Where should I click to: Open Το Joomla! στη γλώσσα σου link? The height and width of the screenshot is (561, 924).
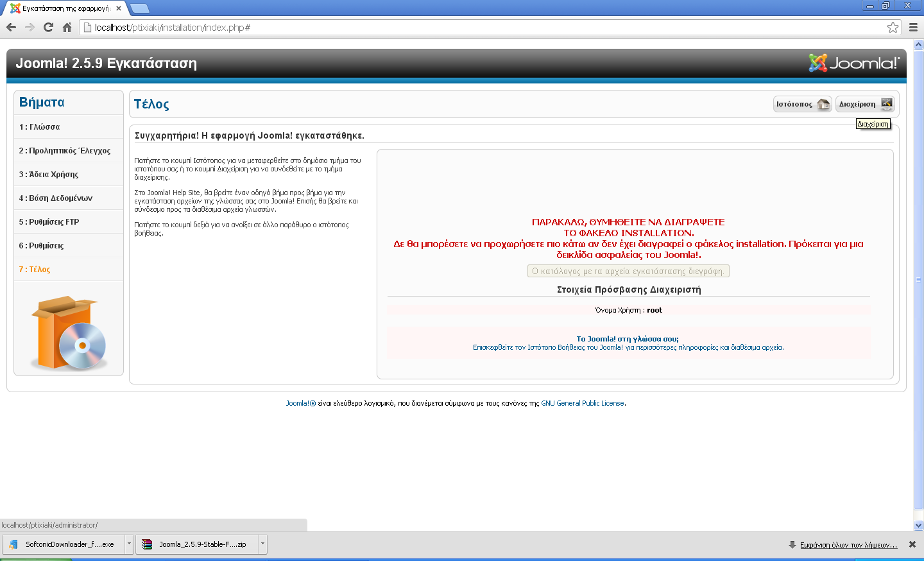628,339
